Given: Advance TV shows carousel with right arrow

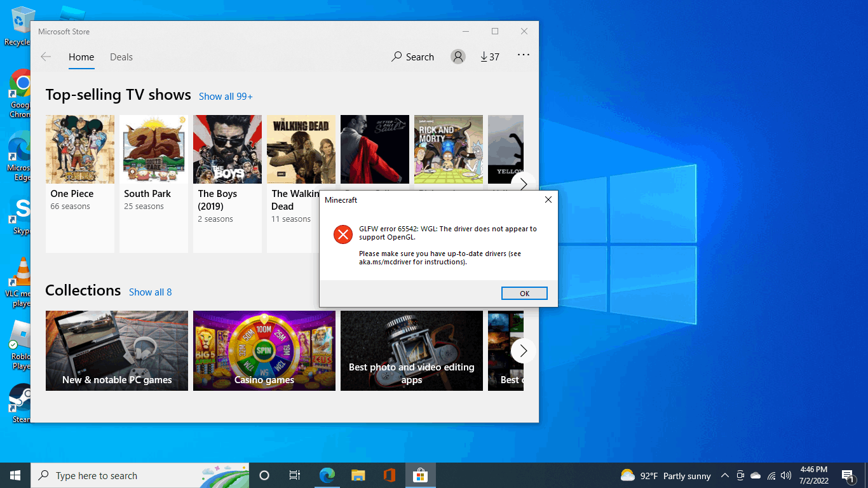Looking at the screenshot, I should (x=523, y=184).
